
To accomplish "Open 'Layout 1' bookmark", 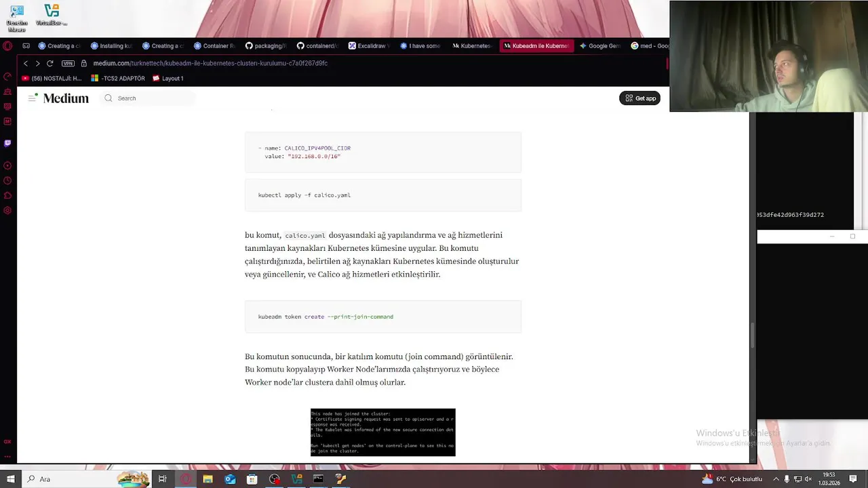I will click(168, 79).
